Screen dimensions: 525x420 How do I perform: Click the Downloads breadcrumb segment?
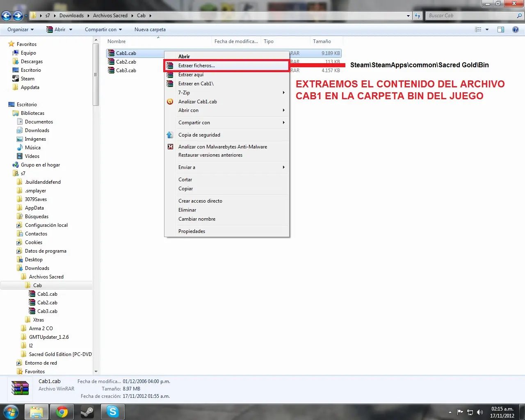pos(71,16)
